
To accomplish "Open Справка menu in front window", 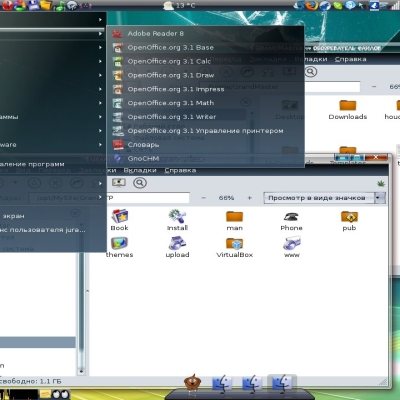I will click(x=180, y=170).
